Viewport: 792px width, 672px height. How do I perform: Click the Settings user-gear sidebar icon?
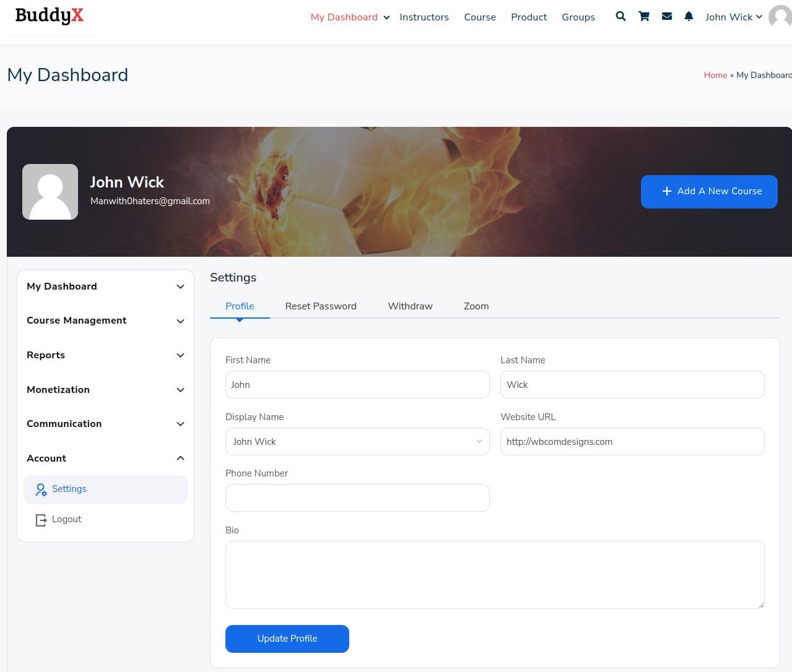[41, 489]
